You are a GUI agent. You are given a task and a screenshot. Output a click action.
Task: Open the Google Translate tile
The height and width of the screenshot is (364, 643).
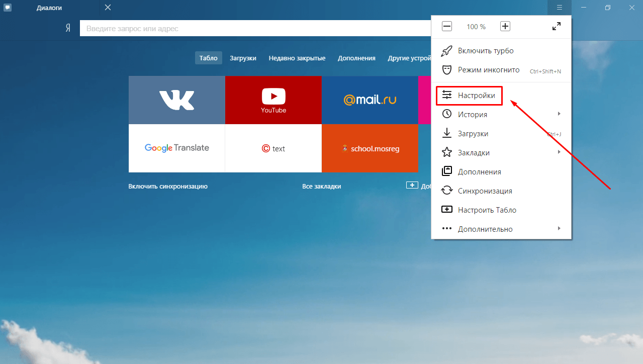(177, 148)
